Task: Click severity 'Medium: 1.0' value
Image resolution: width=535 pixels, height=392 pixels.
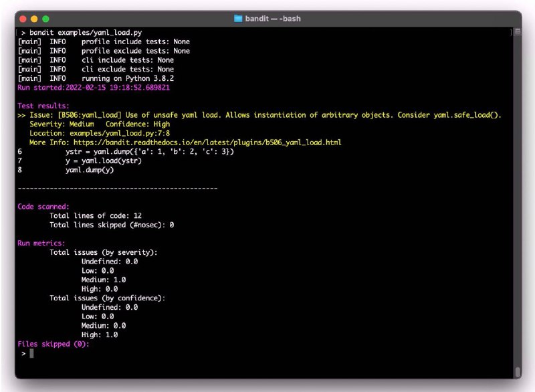Action: 104,280
